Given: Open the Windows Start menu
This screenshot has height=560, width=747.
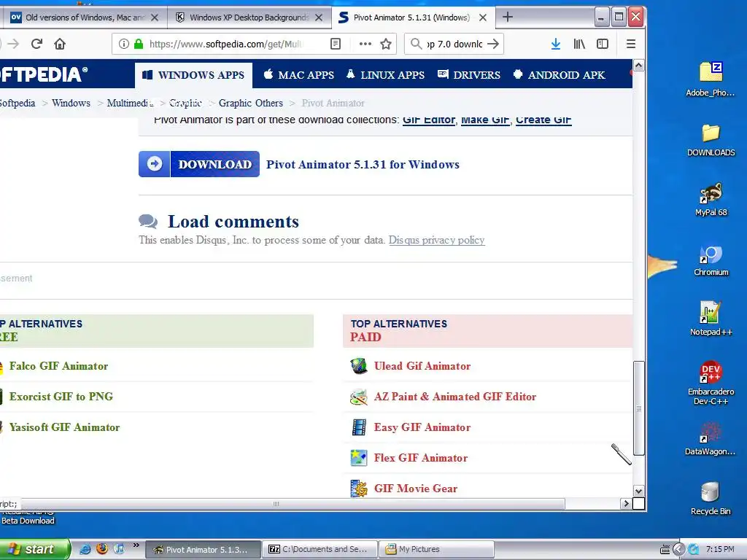Looking at the screenshot, I should pos(34,549).
